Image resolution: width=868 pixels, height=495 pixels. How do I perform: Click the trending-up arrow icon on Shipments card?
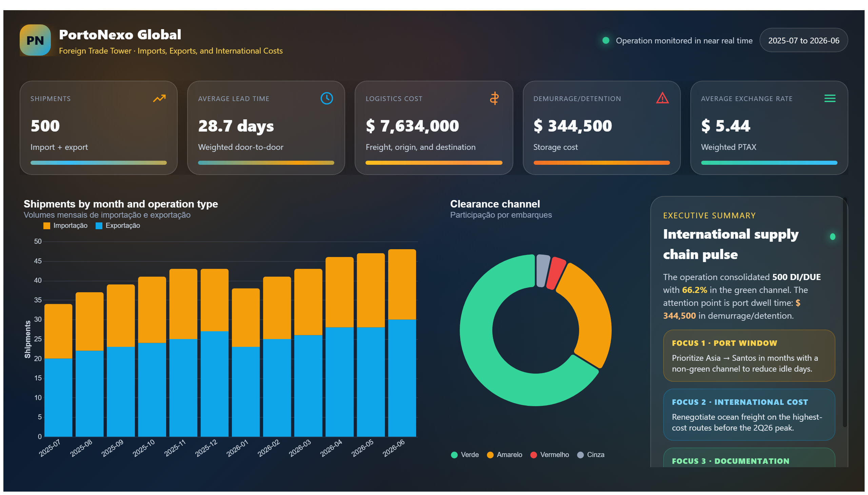159,99
